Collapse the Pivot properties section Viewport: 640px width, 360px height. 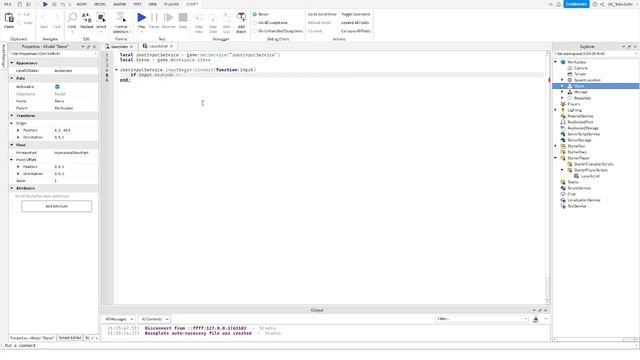(12, 145)
